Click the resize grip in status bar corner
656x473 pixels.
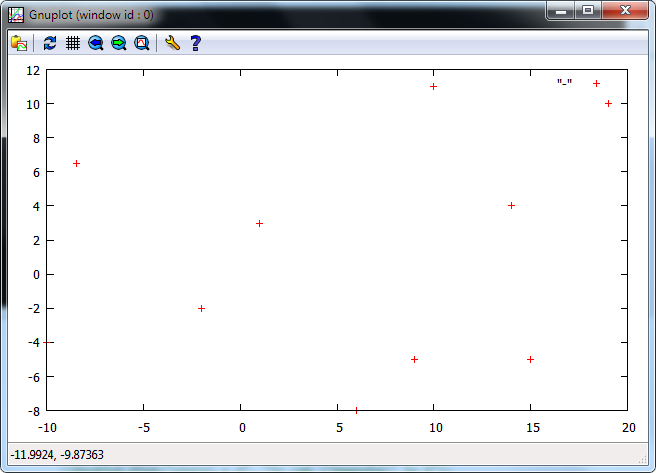tap(643, 459)
